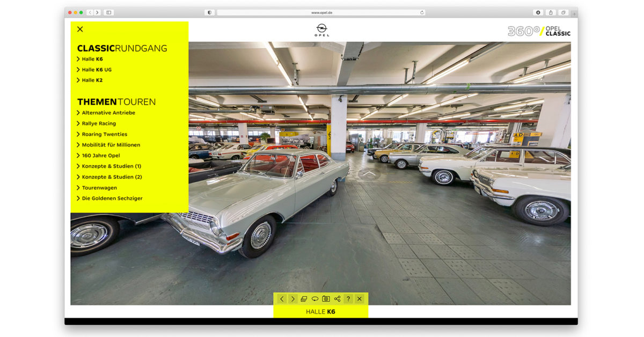Click the Opel logo at top center
This screenshot has width=644, height=337.
322,30
